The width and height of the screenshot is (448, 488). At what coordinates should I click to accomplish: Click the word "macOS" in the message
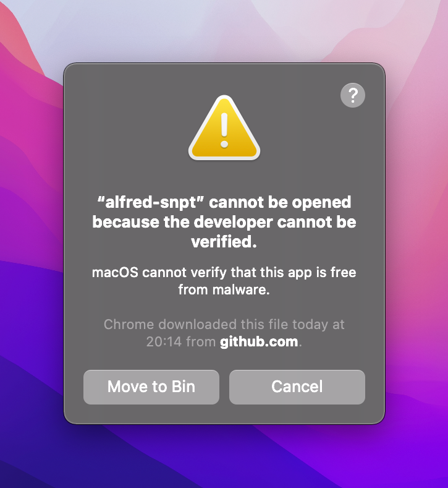[115, 273]
